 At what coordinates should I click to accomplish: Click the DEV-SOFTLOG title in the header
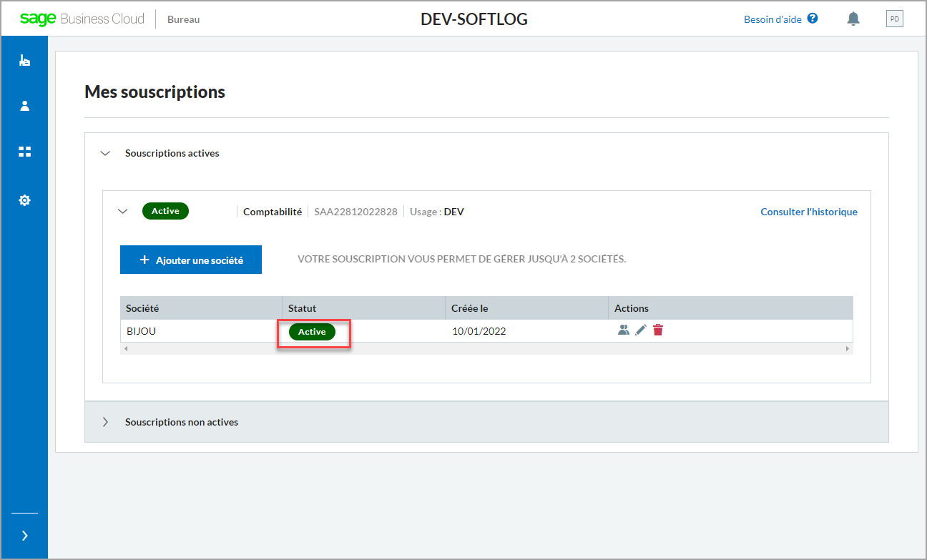[x=474, y=19]
